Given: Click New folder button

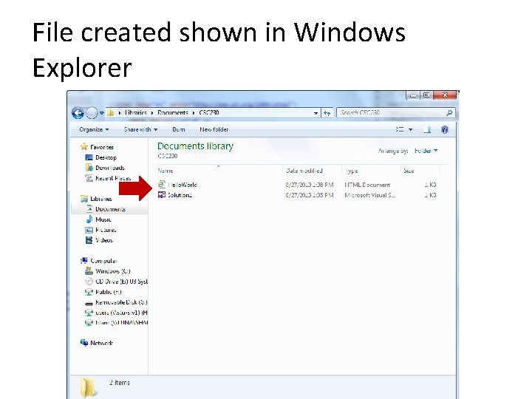Looking at the screenshot, I should tap(214, 129).
